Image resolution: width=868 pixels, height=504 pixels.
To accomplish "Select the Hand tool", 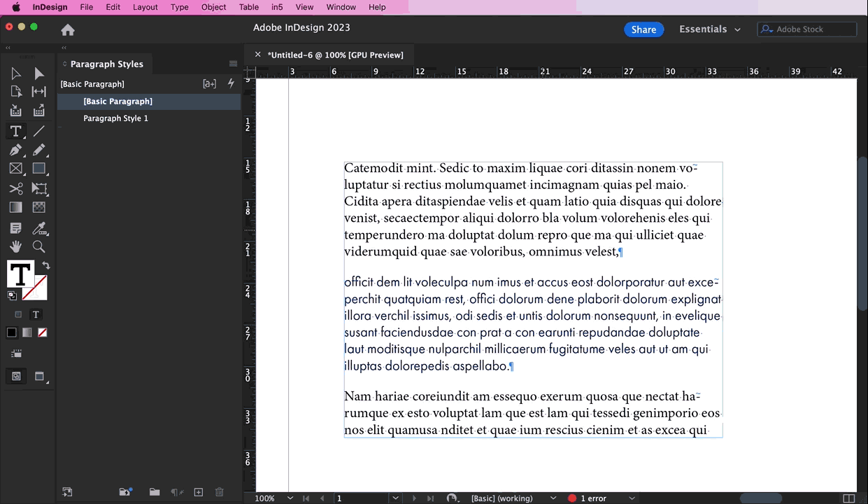I will tap(16, 246).
